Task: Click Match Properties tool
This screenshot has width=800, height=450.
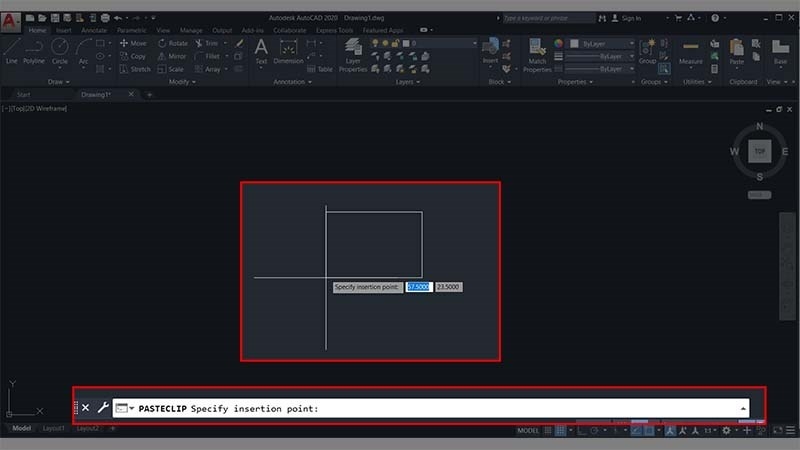Action: 537,55
